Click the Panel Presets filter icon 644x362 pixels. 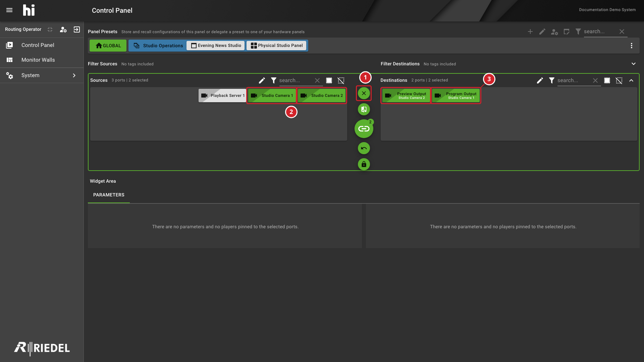coord(578,32)
